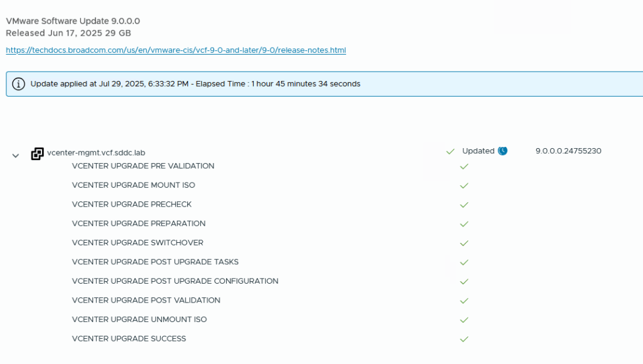643x364 pixels.
Task: Click the update applied elapsed time message
Action: (195, 84)
